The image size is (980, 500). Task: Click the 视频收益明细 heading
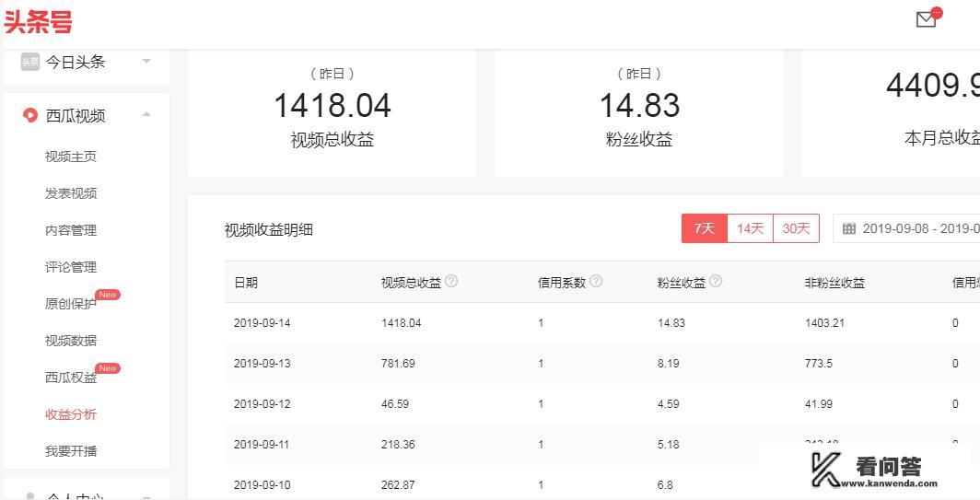point(269,230)
